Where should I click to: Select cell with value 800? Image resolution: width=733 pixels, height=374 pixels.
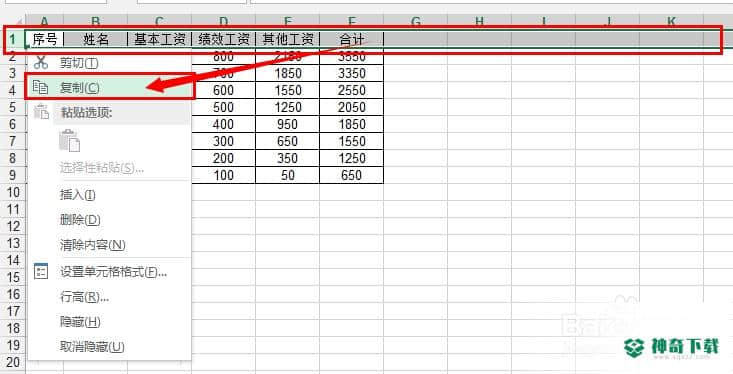tap(223, 57)
